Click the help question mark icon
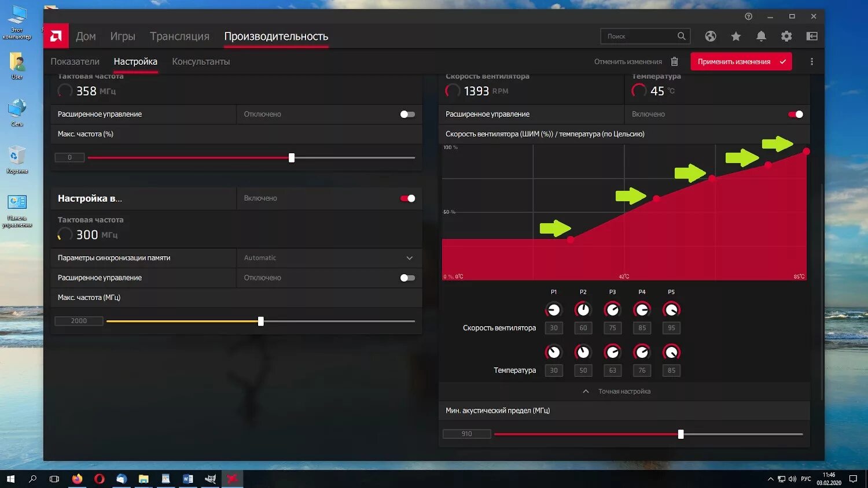 [748, 16]
